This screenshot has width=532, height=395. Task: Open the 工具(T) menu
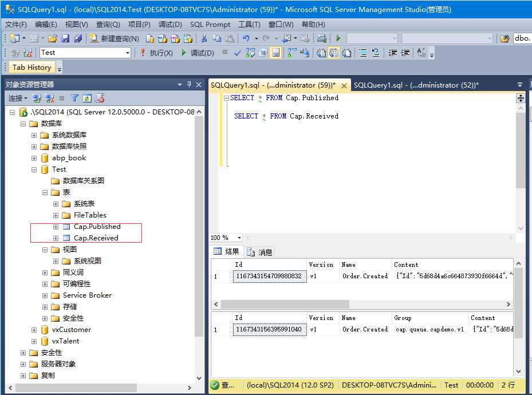pyautogui.click(x=249, y=25)
